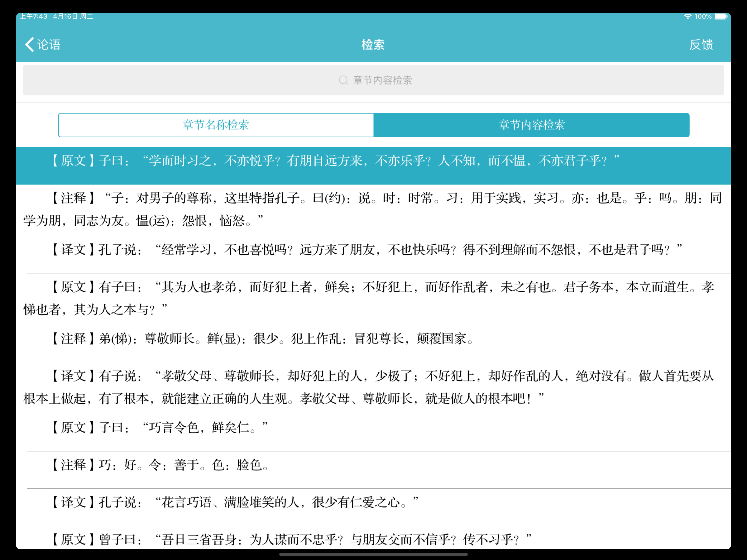747x560 pixels.
Task: Go back to 论语 screen
Action: pos(43,45)
